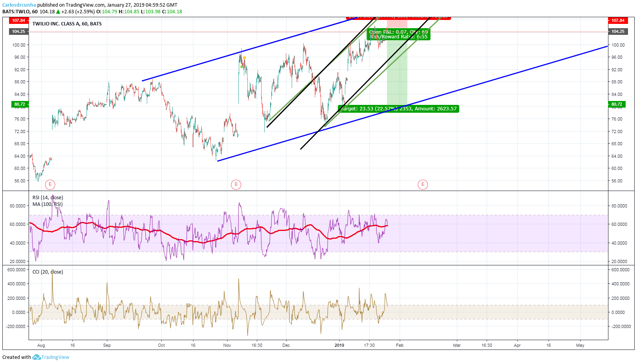This screenshot has width=637, height=364.
Task: Click the 600.0000 CCI value on right axis
Action: (x=621, y=270)
